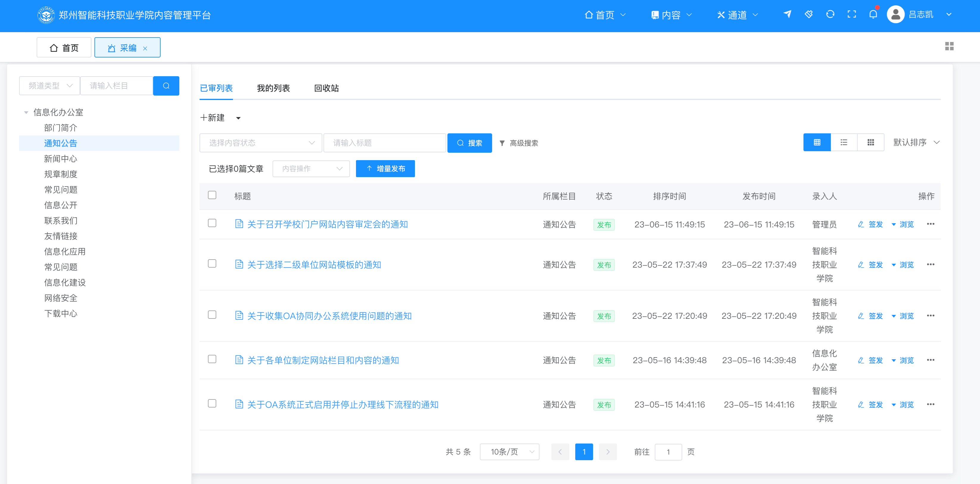The height and width of the screenshot is (484, 980).
Task: Tick checkbox for 关于选择二级单位网站模板的通知
Action: click(x=212, y=264)
